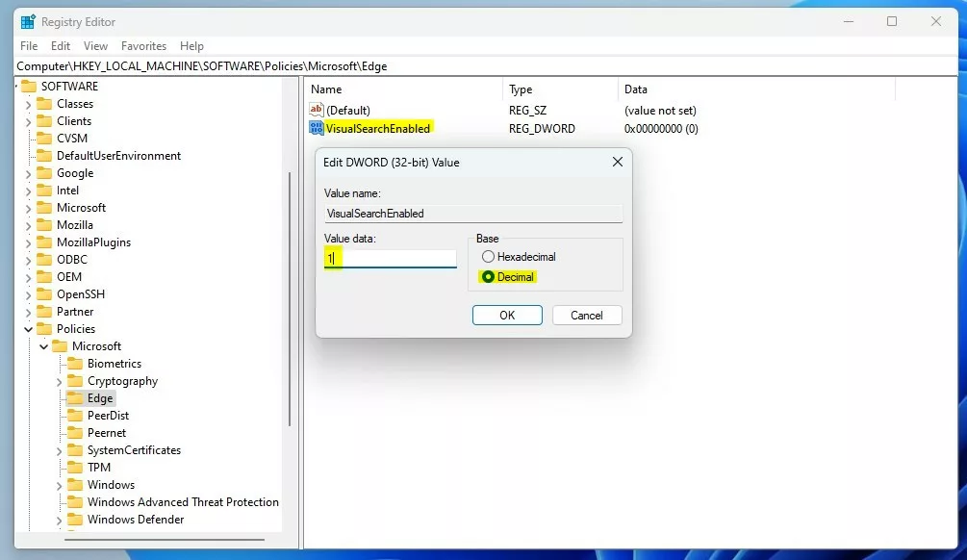Expand the Intel key
This screenshot has height=560, width=967.
click(28, 191)
